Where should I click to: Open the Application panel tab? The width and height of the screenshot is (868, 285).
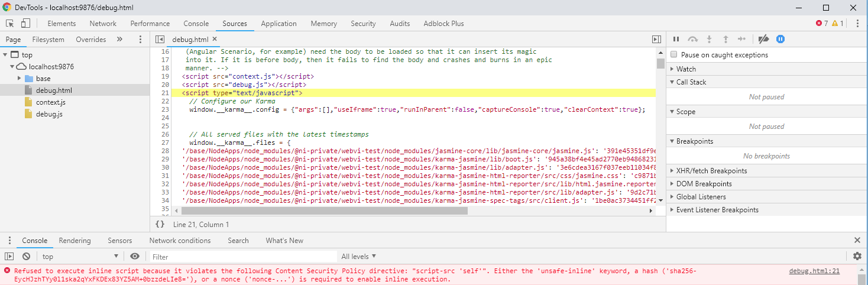point(278,24)
